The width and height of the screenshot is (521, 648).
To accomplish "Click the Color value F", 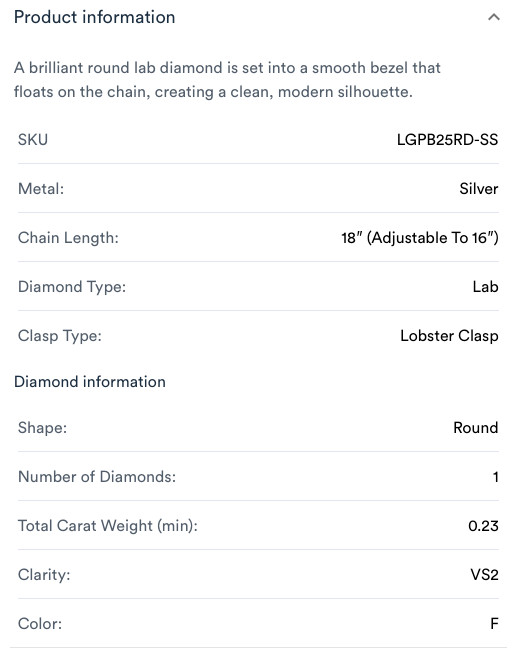I will (494, 624).
